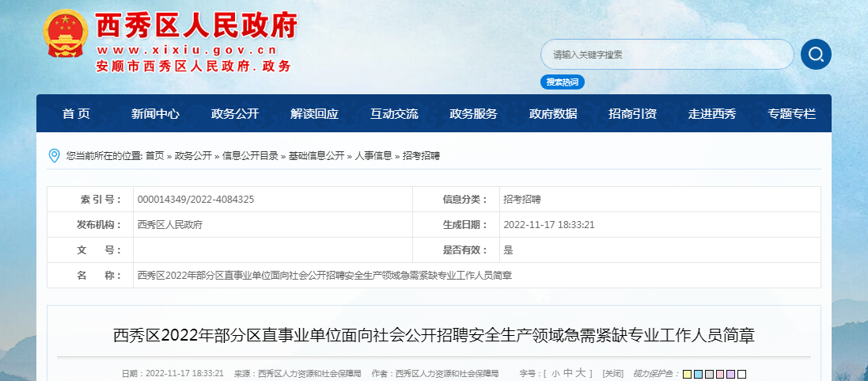Open the 首页 navigation menu item
This screenshot has width=868, height=381.
[76, 113]
